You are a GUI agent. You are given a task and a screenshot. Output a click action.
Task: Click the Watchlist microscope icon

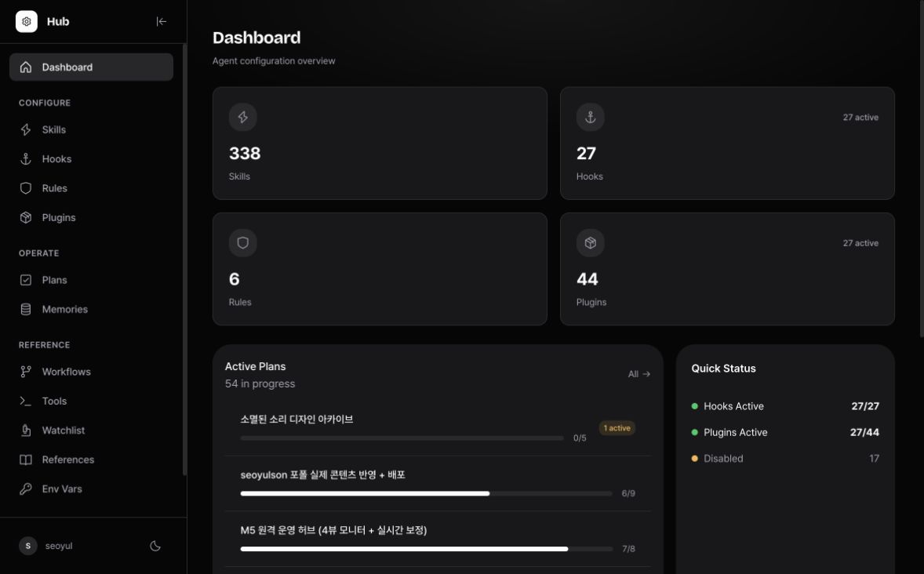pyautogui.click(x=25, y=430)
